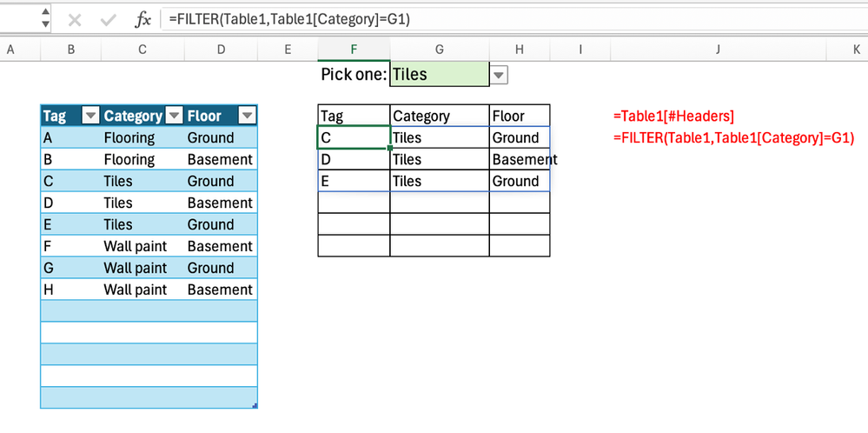Click Ground in Table1 row G
This screenshot has width=868, height=433.
[x=210, y=268]
